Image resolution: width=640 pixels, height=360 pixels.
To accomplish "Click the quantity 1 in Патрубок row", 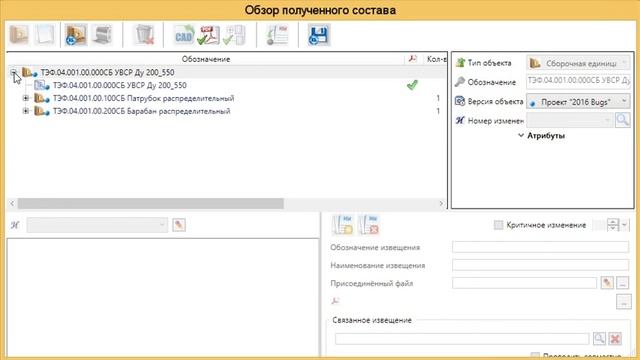I will click(438, 98).
